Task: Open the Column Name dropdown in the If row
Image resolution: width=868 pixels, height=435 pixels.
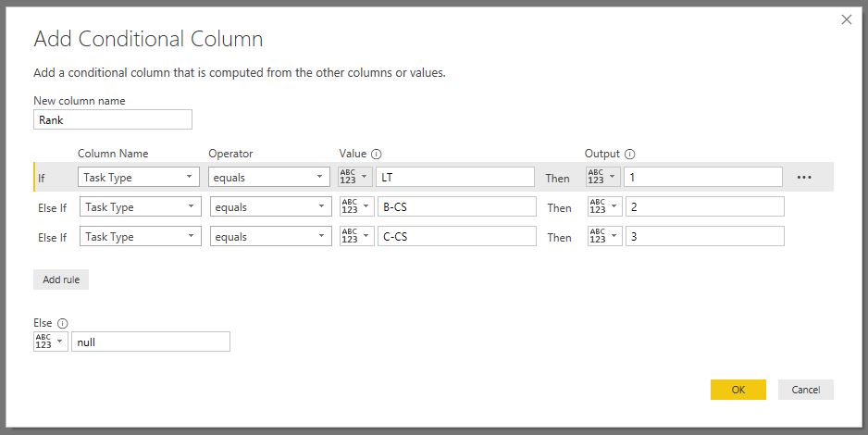Action: pos(139,177)
